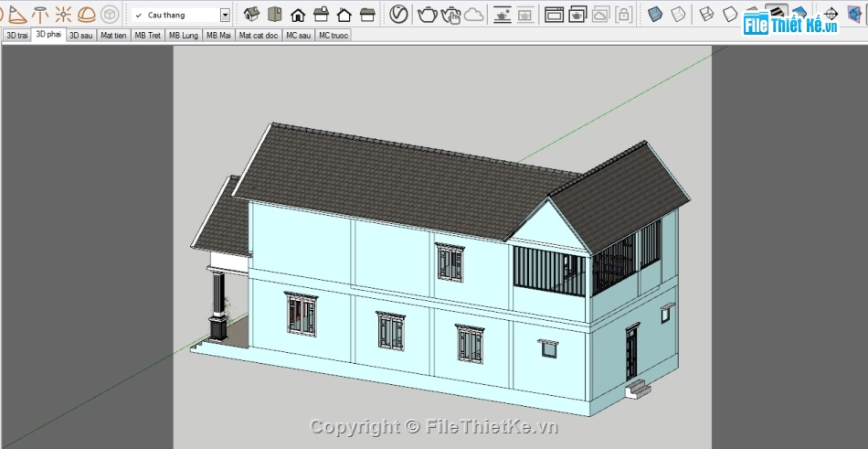Viewport: 868px width, 449px height.
Task: Select the V-Ray omni light icon
Action: click(x=63, y=15)
